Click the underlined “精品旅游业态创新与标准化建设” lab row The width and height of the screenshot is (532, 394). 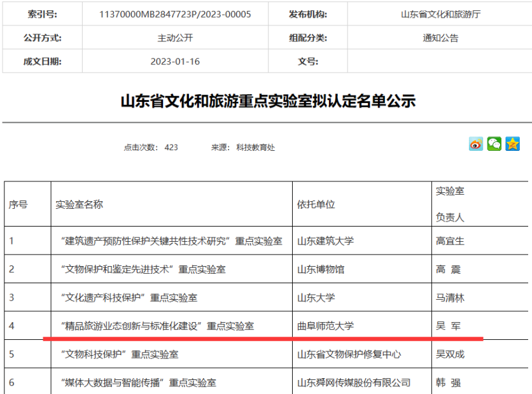click(x=158, y=326)
